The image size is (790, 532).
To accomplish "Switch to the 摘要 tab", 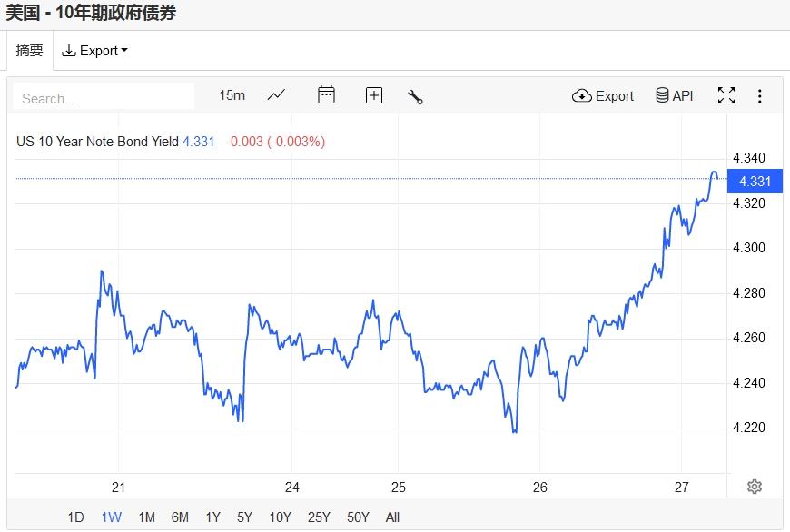I will point(29,50).
